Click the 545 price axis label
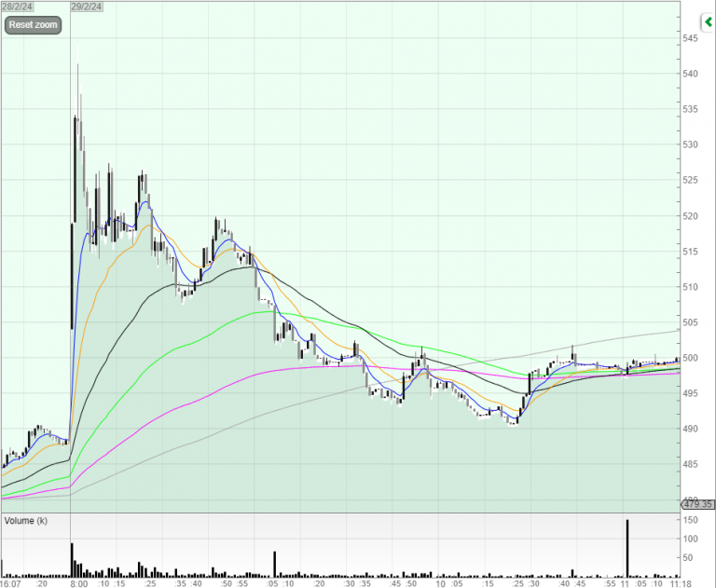This screenshot has width=716, height=588. tap(691, 39)
